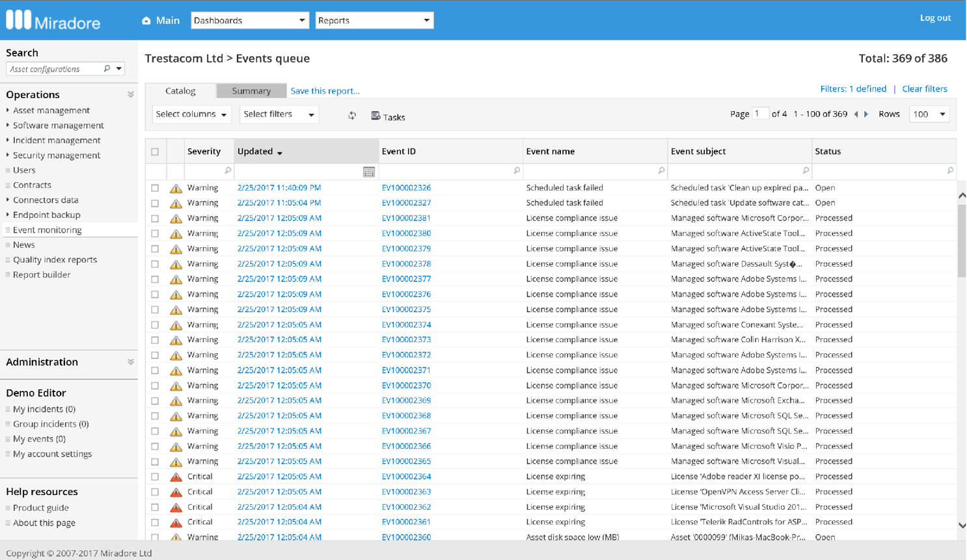This screenshot has width=967, height=560.
Task: Click the Log out link
Action: pyautogui.click(x=935, y=18)
